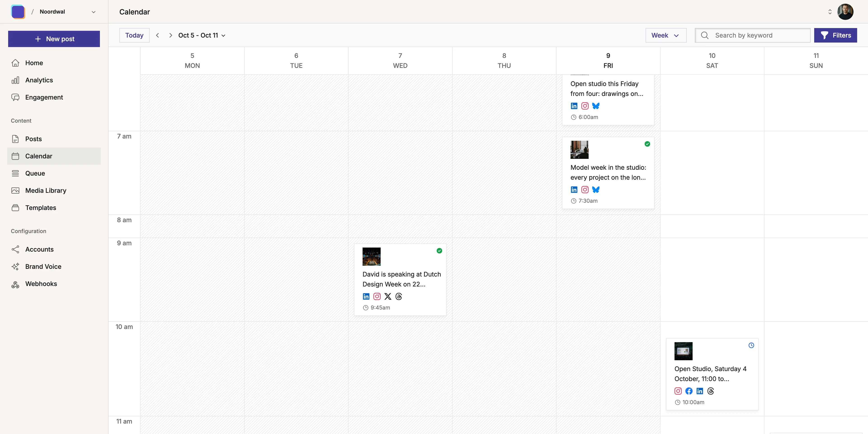The image size is (868, 434).
Task: Click the Noordwal workspace logo icon
Action: 18,12
